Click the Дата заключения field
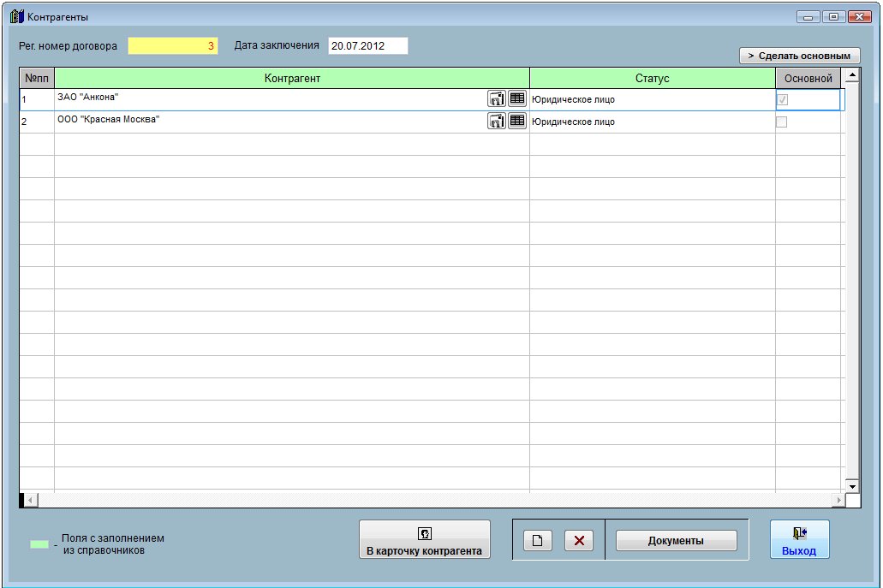Image resolution: width=883 pixels, height=588 pixels. click(367, 46)
